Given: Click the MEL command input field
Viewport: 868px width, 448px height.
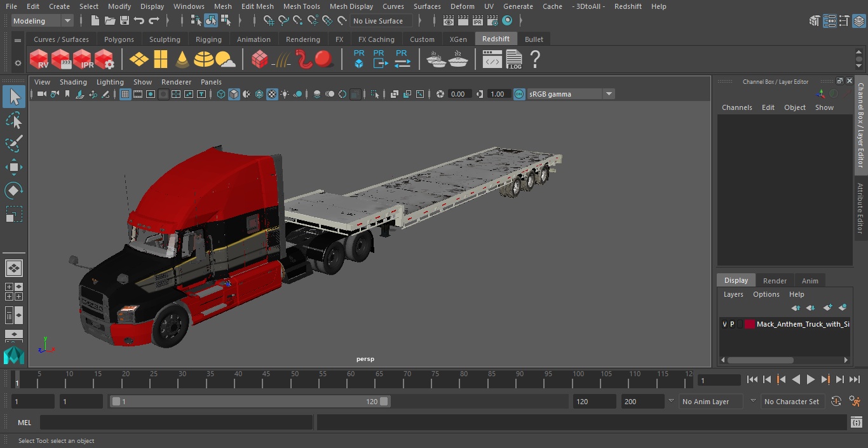Looking at the screenshot, I should (177, 423).
